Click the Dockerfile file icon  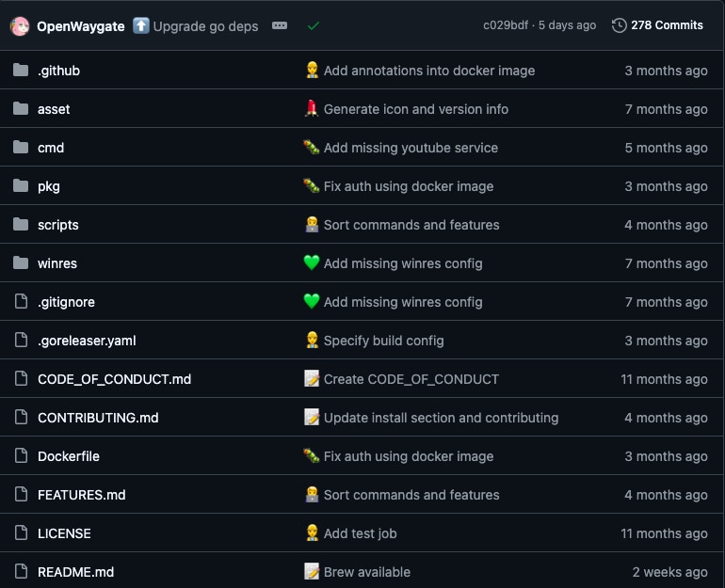tap(21, 456)
